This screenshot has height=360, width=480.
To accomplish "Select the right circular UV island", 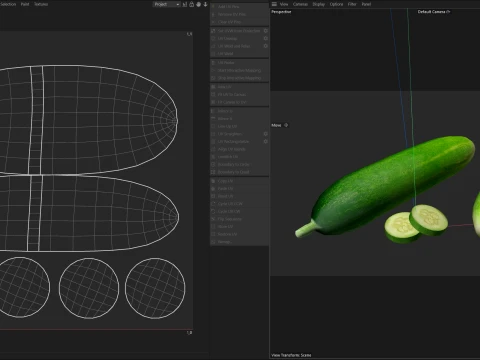I will [155, 288].
